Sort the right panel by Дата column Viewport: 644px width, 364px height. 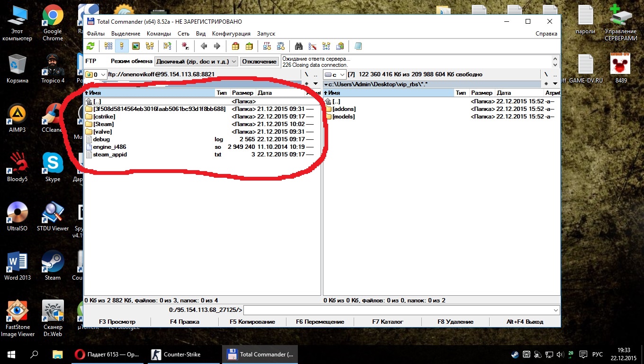click(x=519, y=93)
